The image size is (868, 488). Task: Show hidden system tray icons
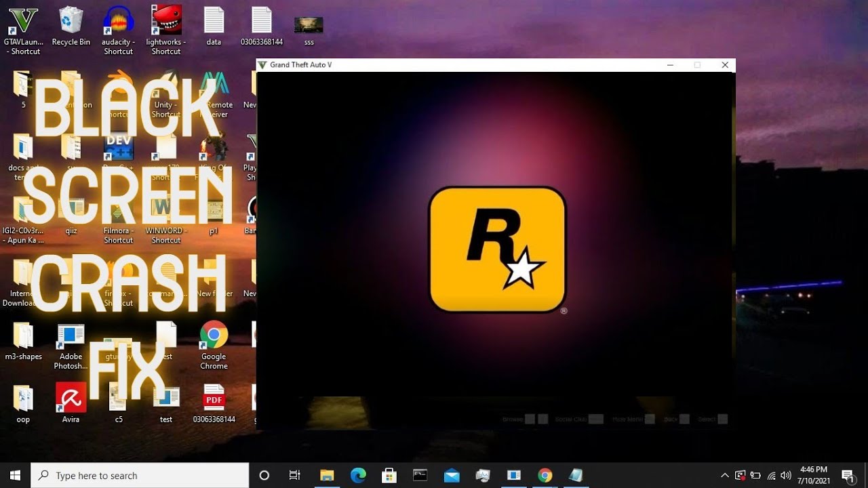725,475
